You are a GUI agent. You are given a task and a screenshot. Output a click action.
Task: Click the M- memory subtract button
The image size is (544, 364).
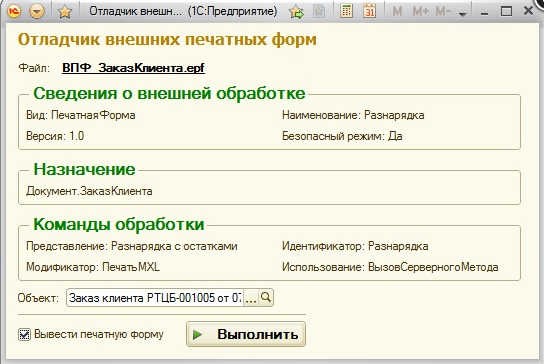(x=443, y=11)
